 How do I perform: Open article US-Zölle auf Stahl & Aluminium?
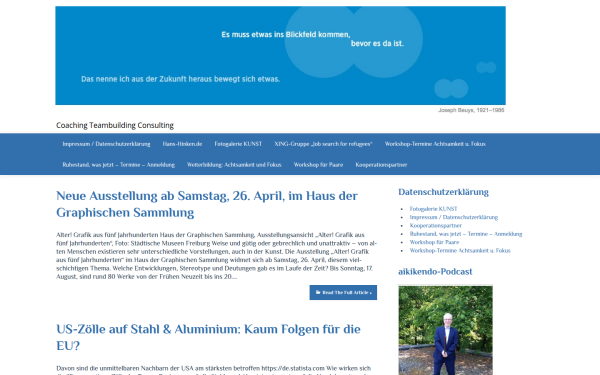(209, 337)
